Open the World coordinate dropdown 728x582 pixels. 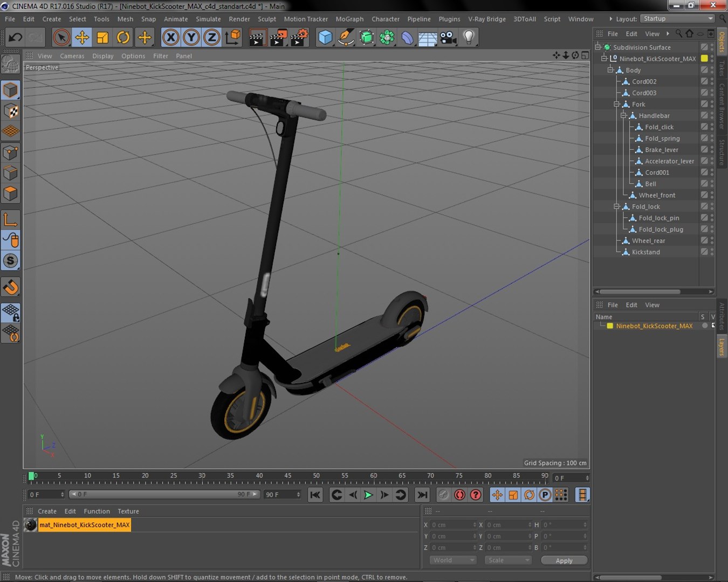point(454,560)
